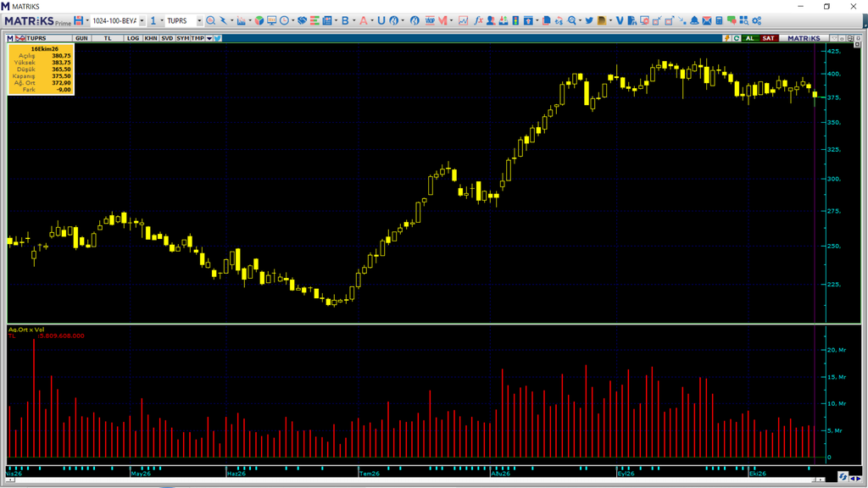
Task: Click the horizontal scrollbar below the chart
Action: click(x=415, y=480)
